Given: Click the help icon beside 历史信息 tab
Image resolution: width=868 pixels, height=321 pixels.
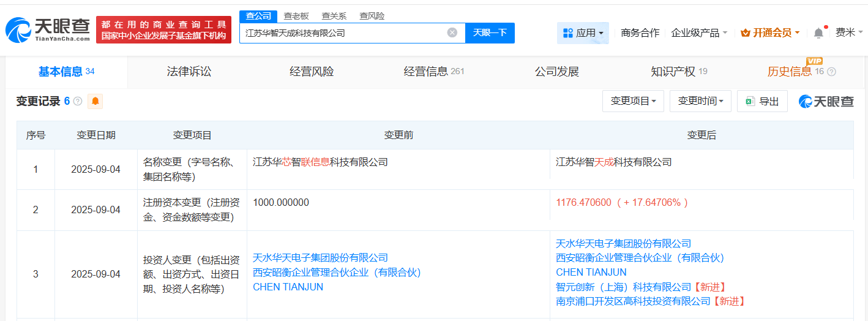Looking at the screenshot, I should [831, 72].
